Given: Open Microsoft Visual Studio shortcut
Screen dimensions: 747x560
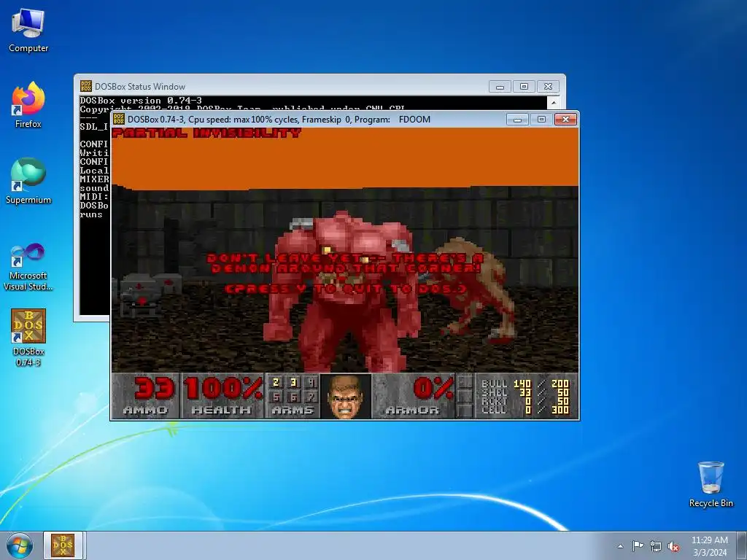Looking at the screenshot, I should [28, 267].
